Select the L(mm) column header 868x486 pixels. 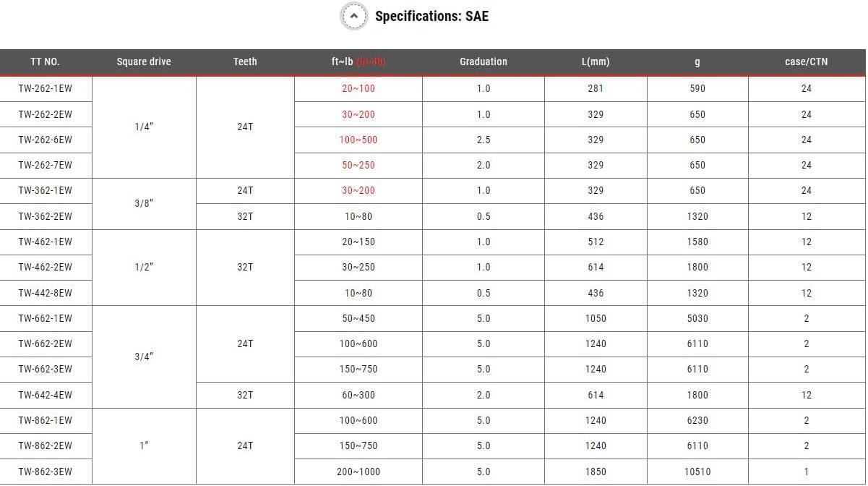596,62
